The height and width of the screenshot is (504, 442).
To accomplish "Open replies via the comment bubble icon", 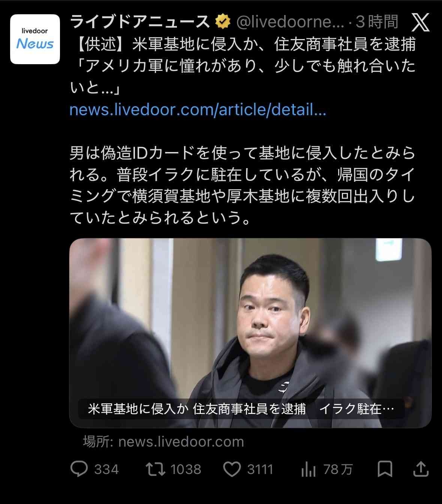I will pos(79,469).
